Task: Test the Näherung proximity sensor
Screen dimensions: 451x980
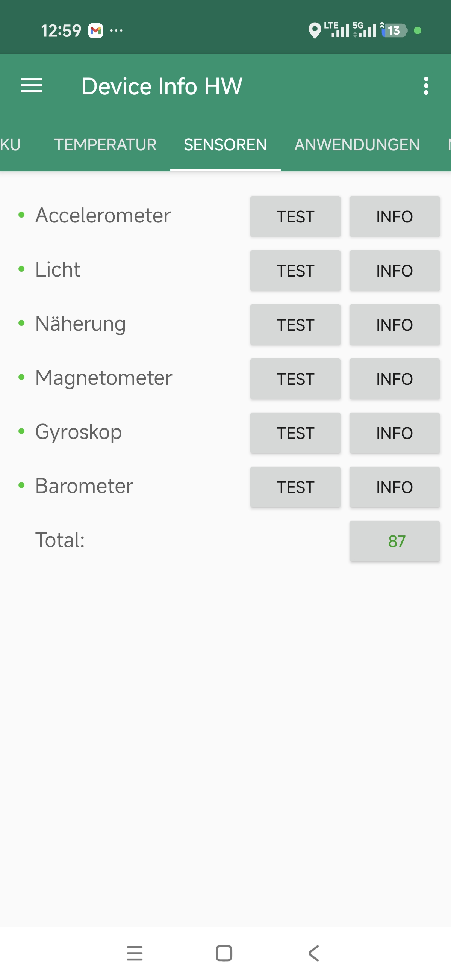Action: tap(295, 325)
